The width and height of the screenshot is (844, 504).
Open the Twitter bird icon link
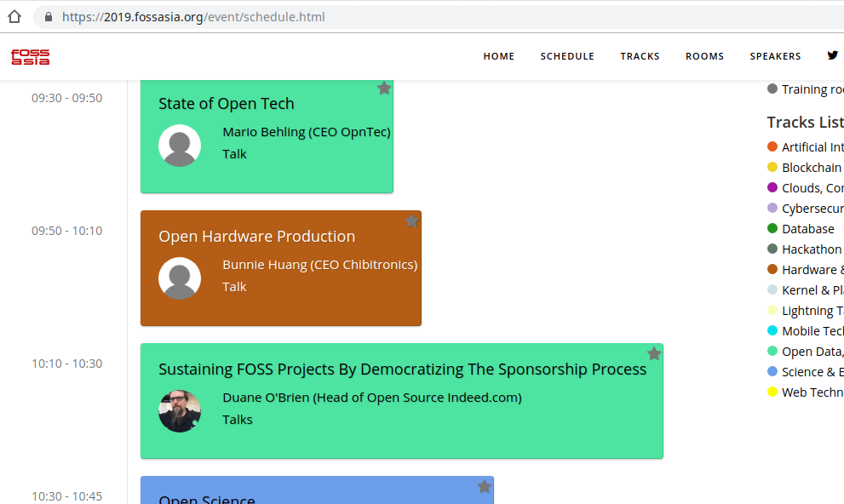833,55
